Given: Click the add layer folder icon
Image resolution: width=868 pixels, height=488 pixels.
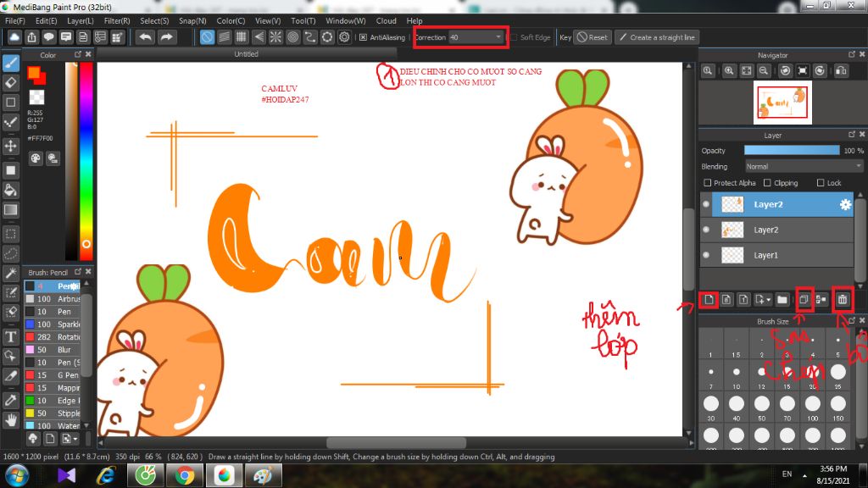Looking at the screenshot, I should [782, 300].
